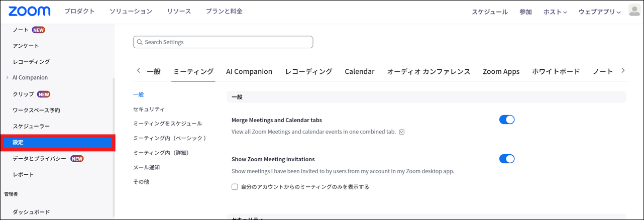Open オーディオ カンファレンス tab
Viewport: 644px width, 220px height.
(428, 71)
